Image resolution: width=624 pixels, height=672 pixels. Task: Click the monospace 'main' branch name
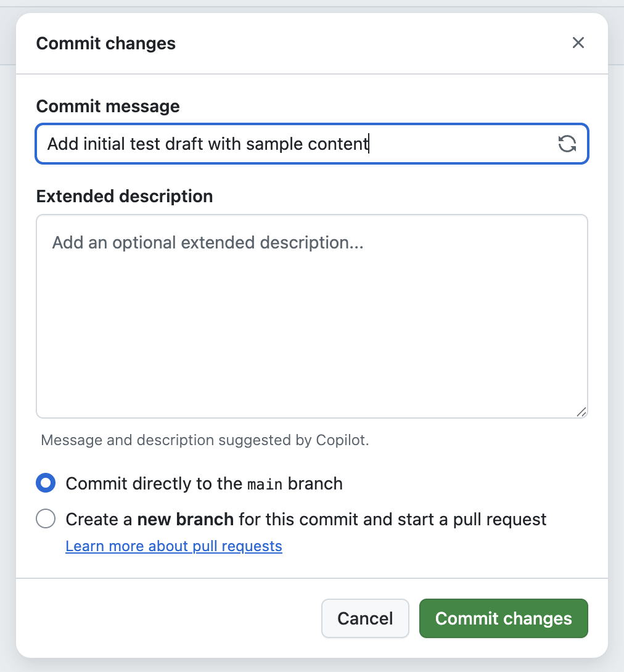tap(265, 485)
